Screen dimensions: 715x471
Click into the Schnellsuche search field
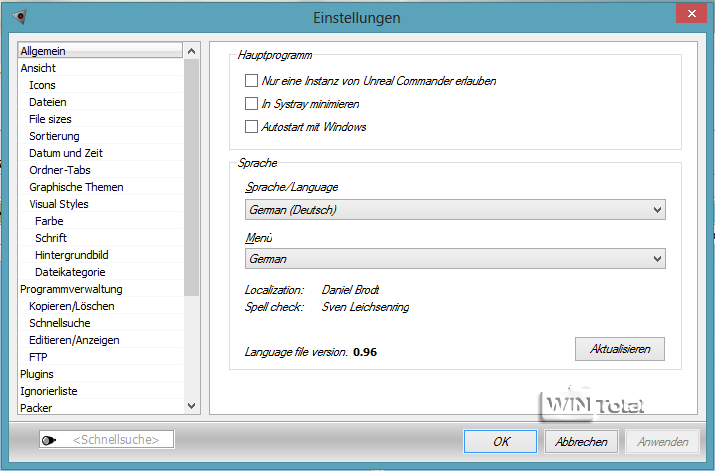coord(107,440)
